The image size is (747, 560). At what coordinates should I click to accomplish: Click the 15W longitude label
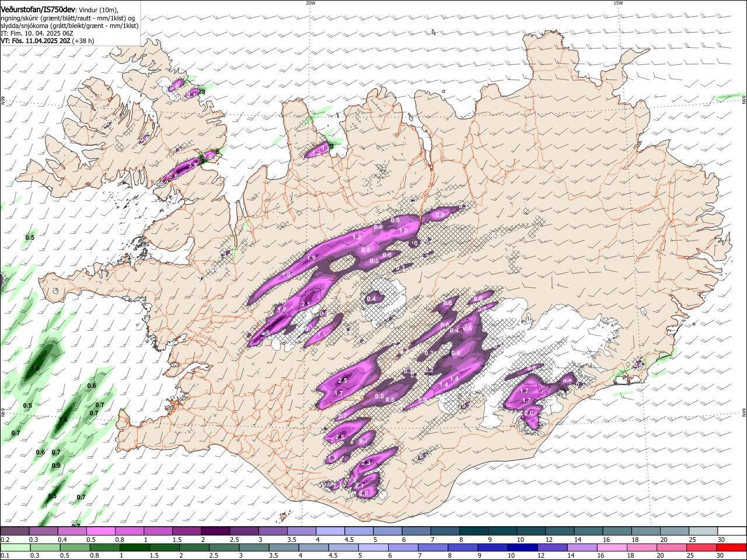pos(618,3)
